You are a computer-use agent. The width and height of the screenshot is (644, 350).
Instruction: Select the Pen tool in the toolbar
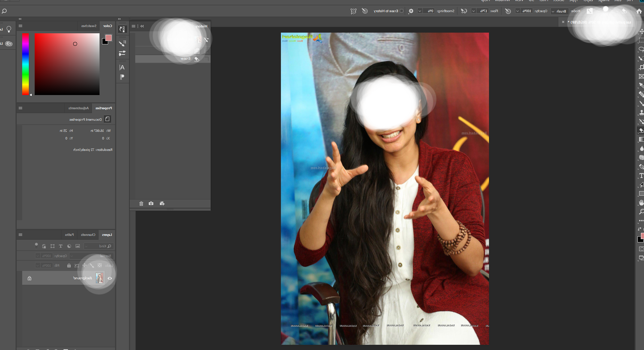pos(641,167)
